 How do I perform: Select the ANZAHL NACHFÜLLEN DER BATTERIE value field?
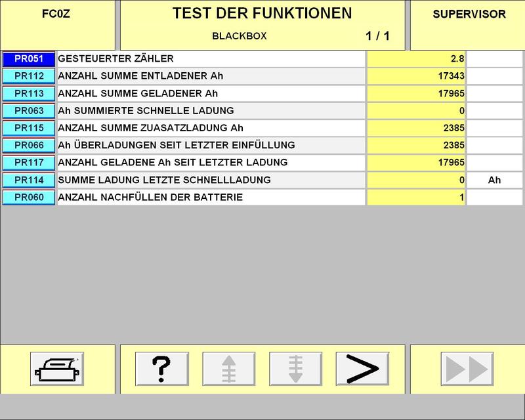(416, 197)
